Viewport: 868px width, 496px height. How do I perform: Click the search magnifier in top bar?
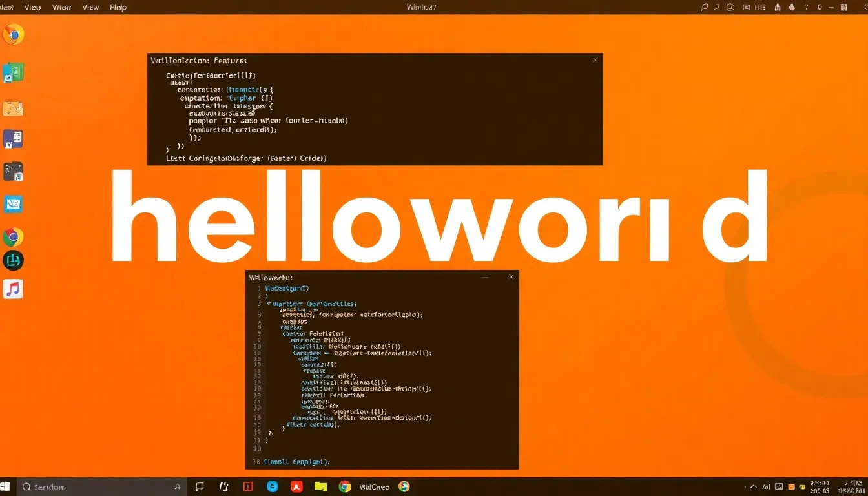pos(705,8)
